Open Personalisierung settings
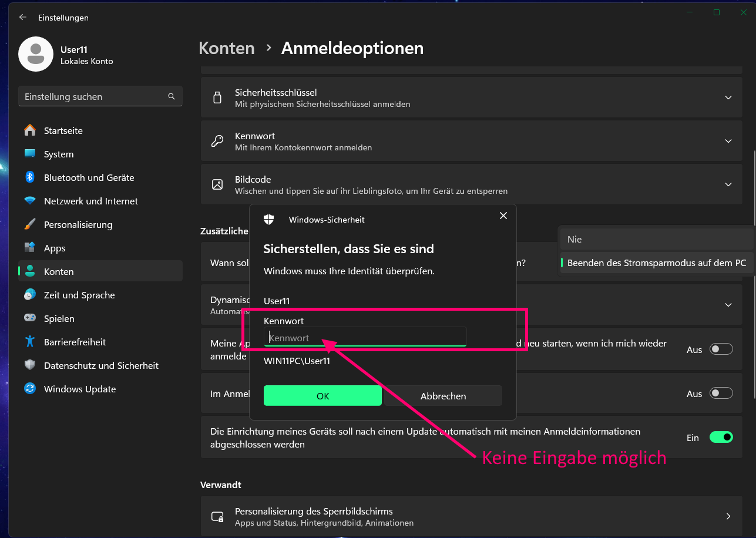 click(100, 224)
